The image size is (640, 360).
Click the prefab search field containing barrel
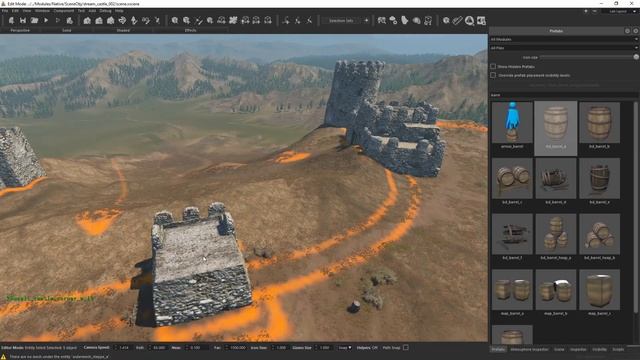point(564,95)
